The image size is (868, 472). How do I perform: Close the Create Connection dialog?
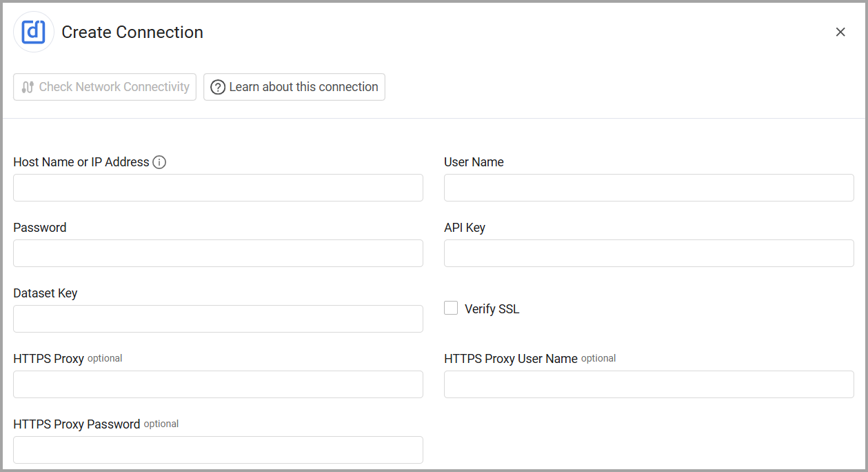point(840,32)
